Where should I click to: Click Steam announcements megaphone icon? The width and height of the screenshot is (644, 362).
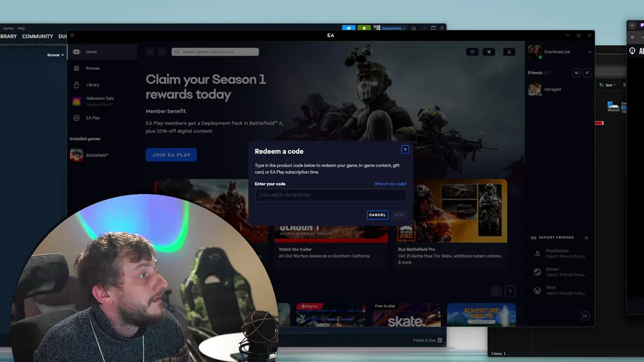[349, 28]
